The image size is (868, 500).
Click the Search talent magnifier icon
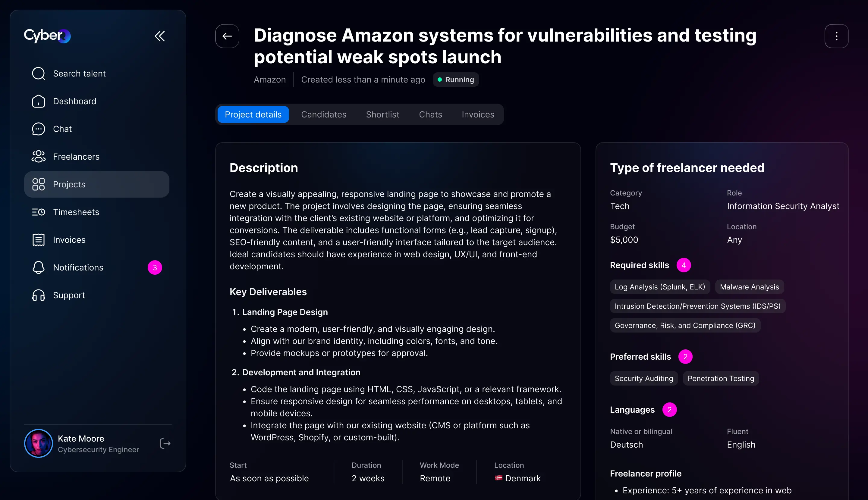point(39,73)
